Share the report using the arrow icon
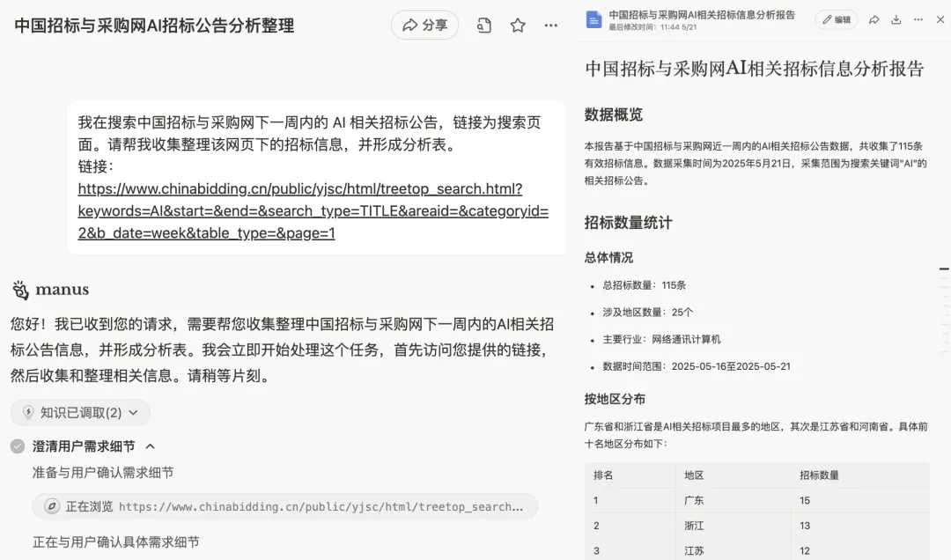The width and height of the screenshot is (951, 560). tap(874, 18)
